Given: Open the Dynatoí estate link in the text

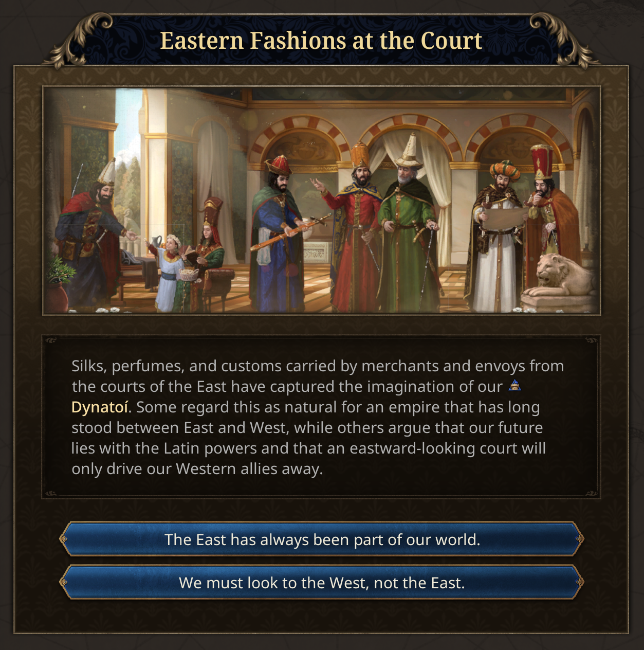Looking at the screenshot, I should pos(100,407).
